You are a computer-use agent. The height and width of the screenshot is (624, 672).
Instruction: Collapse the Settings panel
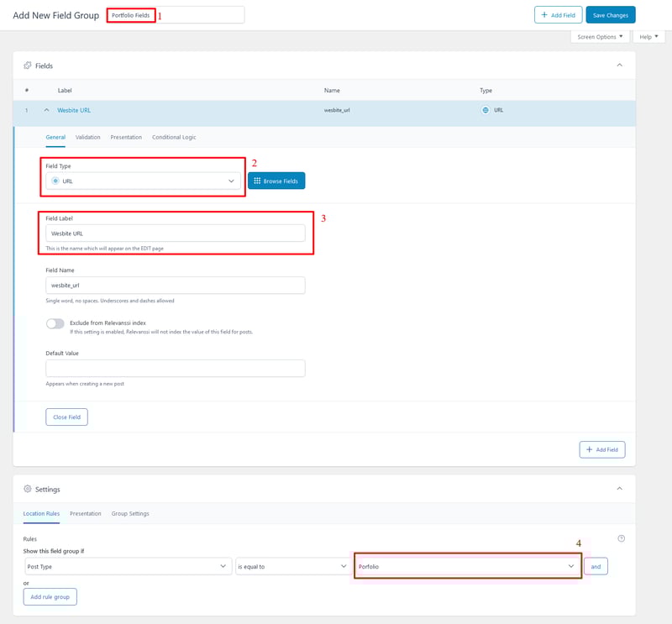click(620, 489)
